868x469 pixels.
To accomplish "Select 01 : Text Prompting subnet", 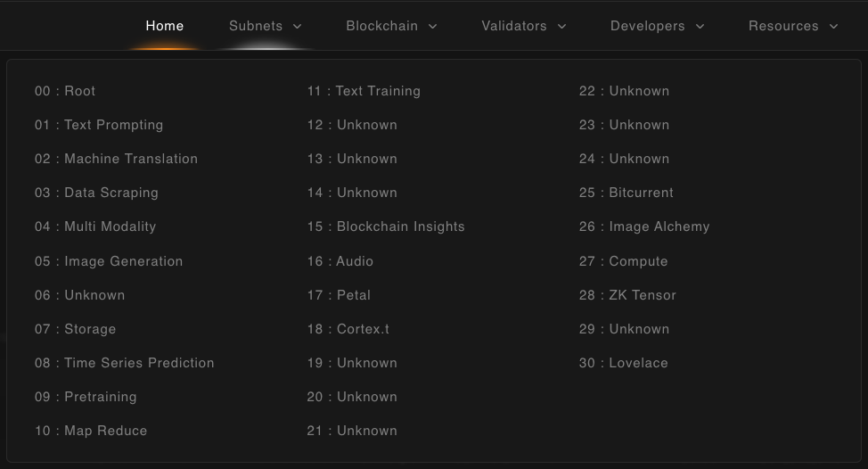I will (x=99, y=125).
